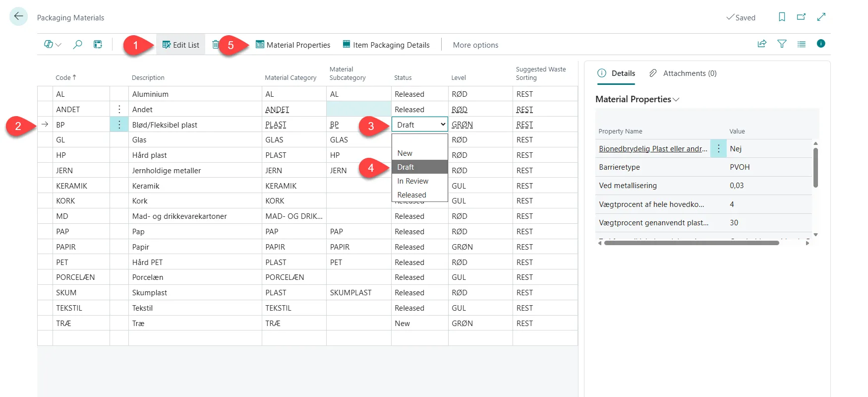Click the Edit List button
The width and height of the screenshot is (868, 397).
[181, 45]
